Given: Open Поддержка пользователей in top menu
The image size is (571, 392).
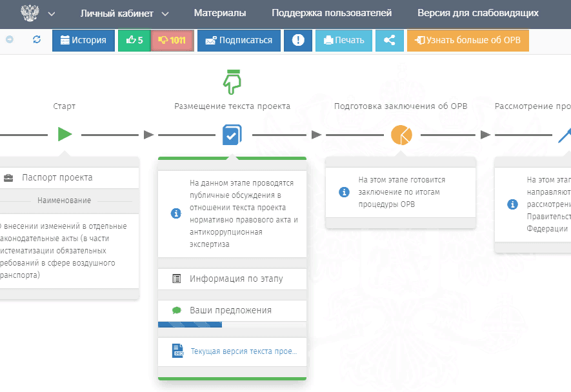Looking at the screenshot, I should [332, 14].
